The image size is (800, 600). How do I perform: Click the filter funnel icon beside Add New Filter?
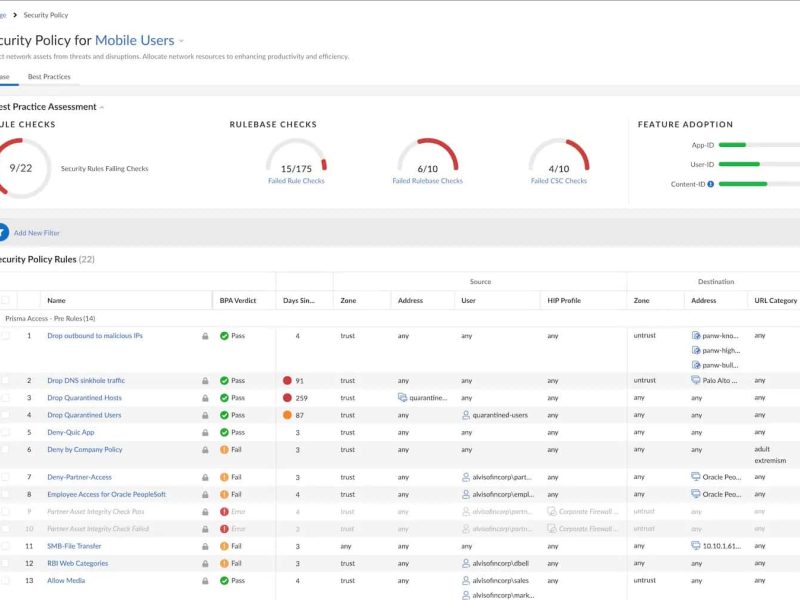pyautogui.click(x=3, y=233)
